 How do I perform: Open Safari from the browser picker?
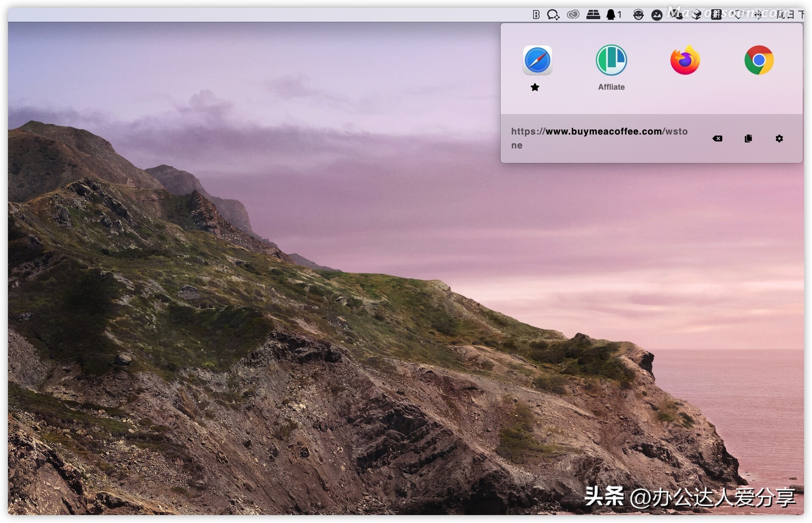pos(537,60)
